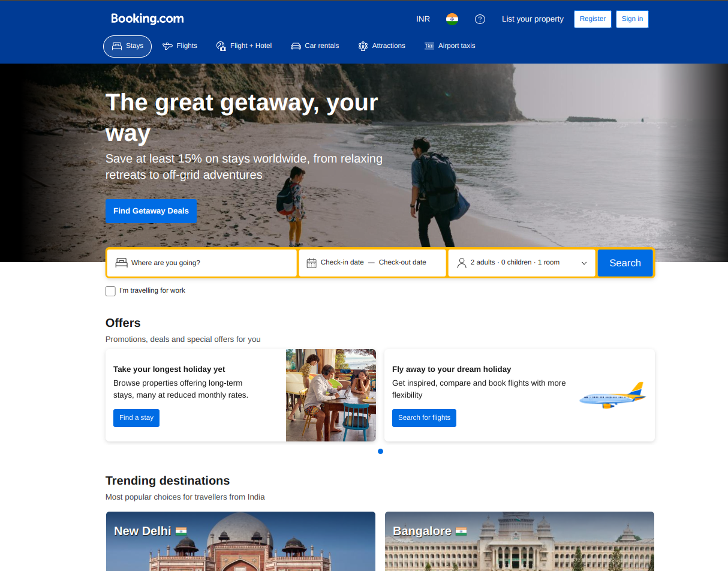Open the New Delhi destination thumbnail
Viewport: 728px width, 571px height.
(240, 541)
